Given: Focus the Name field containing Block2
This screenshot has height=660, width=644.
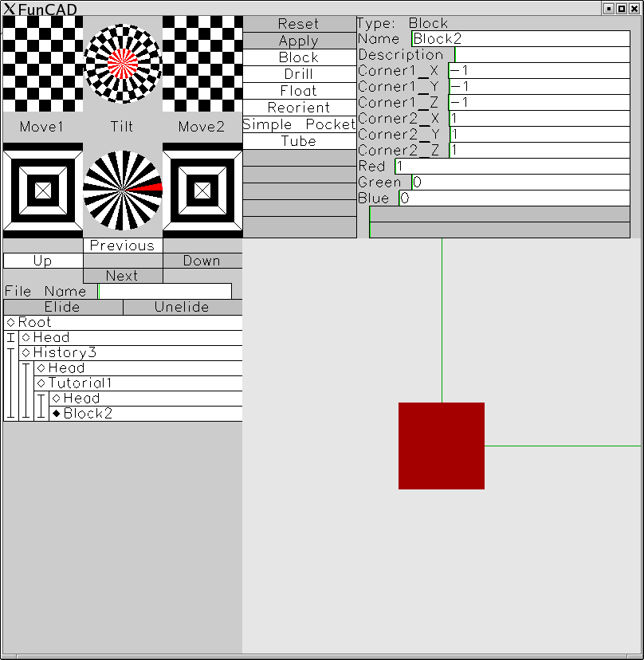Looking at the screenshot, I should tap(520, 39).
